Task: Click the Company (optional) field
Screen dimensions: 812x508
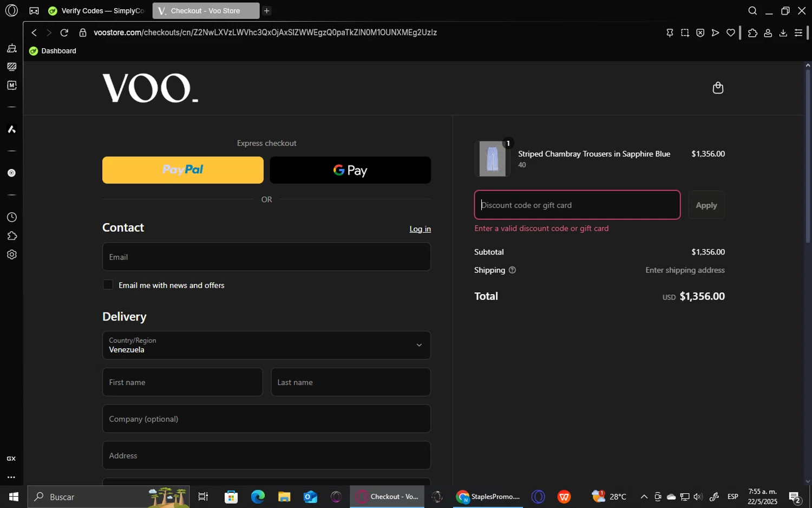Action: click(266, 419)
